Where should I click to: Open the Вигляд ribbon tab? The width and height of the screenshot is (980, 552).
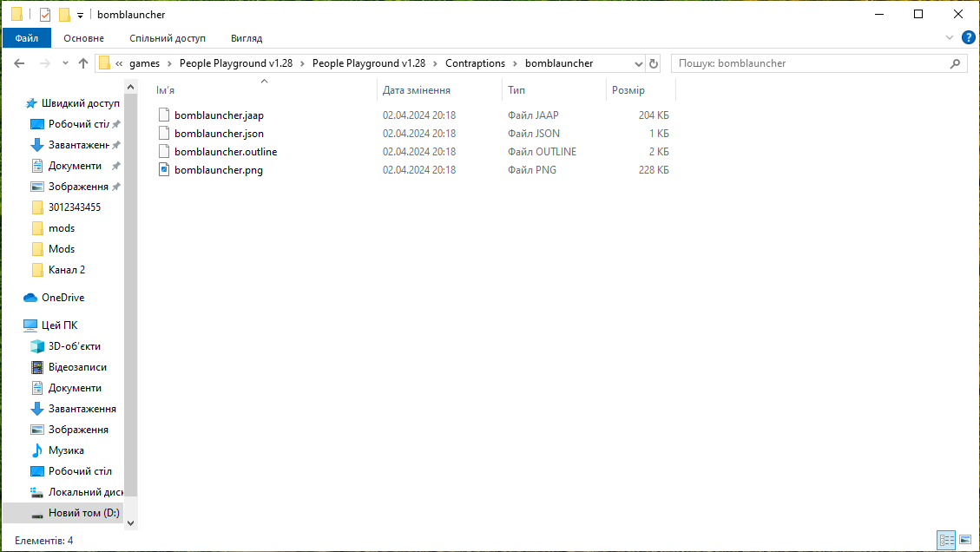(x=247, y=38)
